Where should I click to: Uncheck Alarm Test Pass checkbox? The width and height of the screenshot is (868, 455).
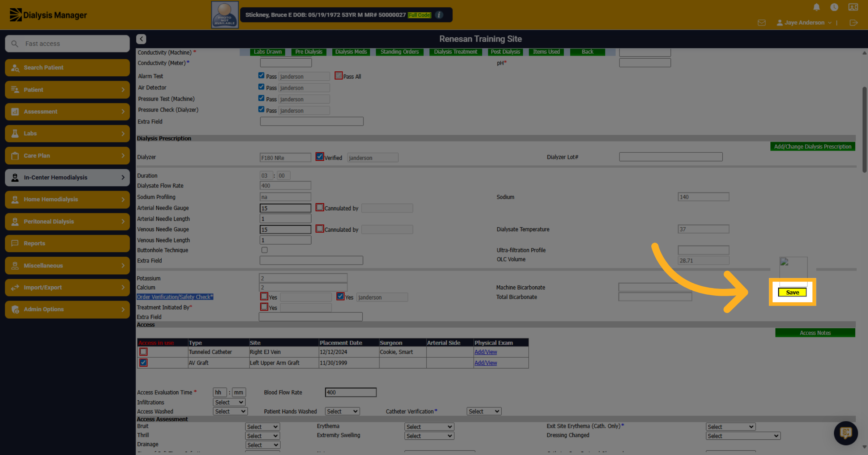[x=261, y=75]
